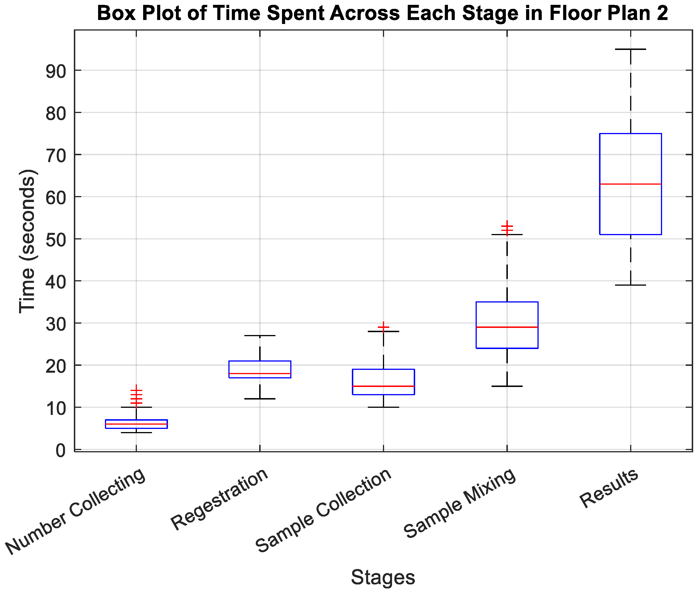Image resolution: width=700 pixels, height=593 pixels.
Task: Click the red outlier marker above Sample Collection
Action: tap(383, 327)
